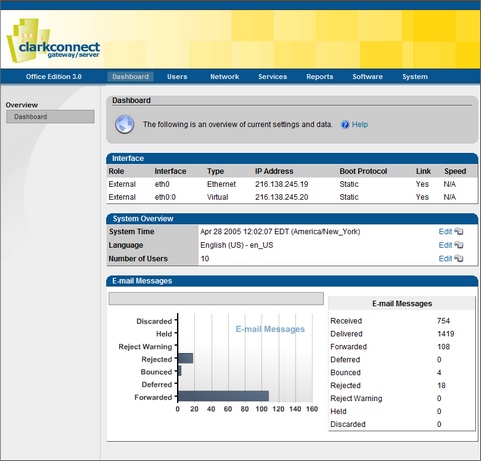Click Edit link for System Time

click(x=445, y=231)
